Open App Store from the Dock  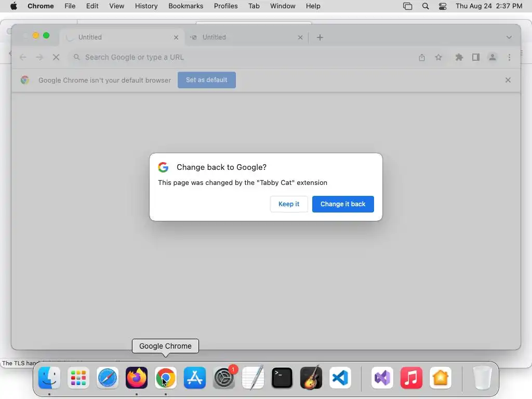click(x=195, y=378)
